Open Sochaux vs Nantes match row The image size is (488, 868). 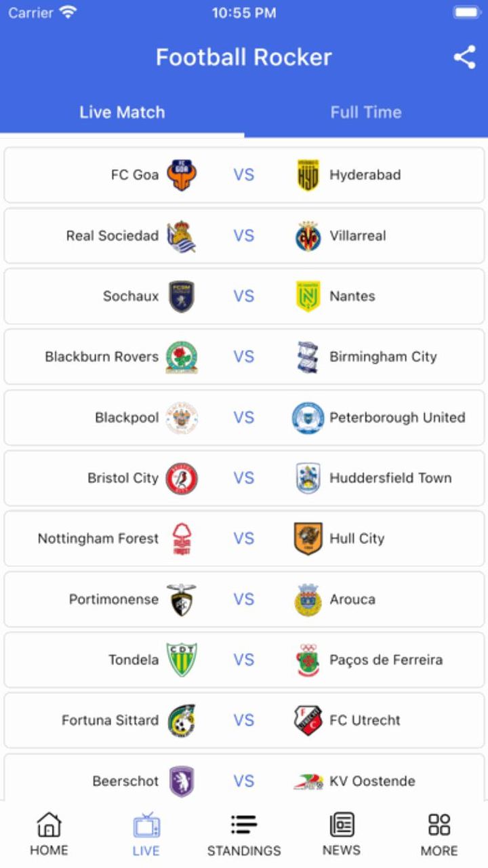(244, 296)
